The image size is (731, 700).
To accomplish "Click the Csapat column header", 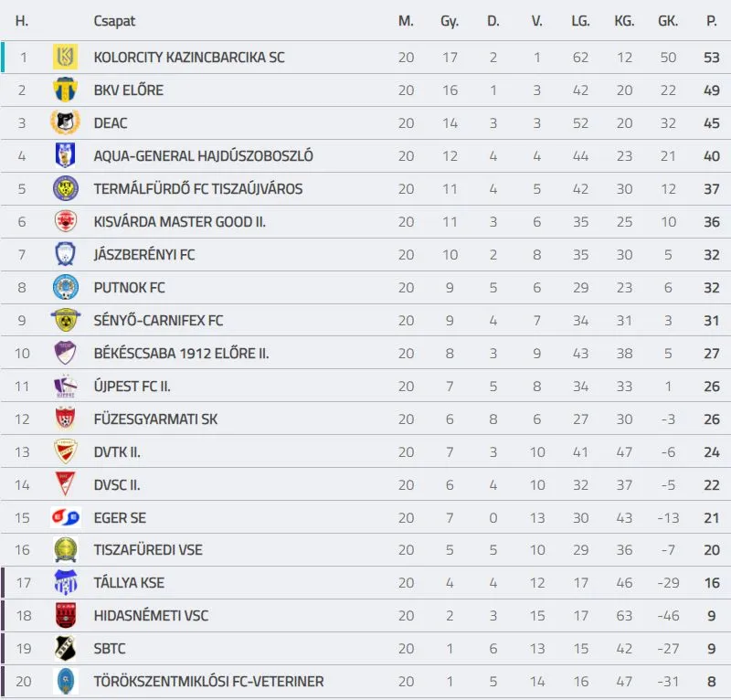I will [114, 21].
